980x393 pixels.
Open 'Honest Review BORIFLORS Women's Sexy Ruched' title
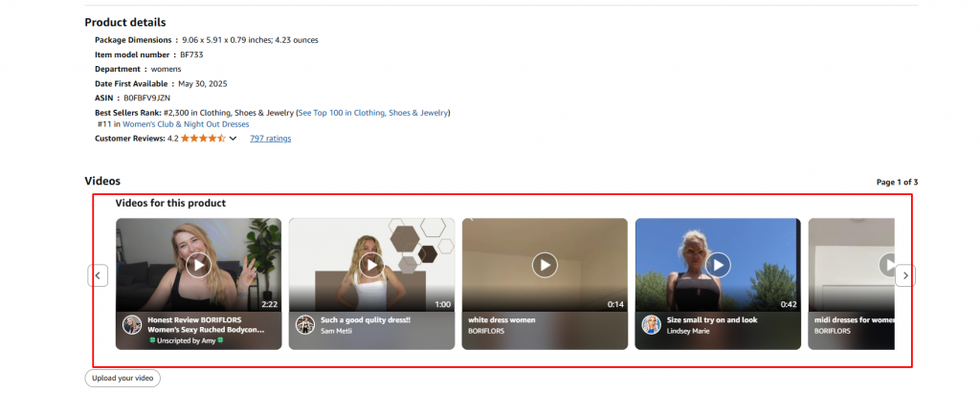click(x=206, y=324)
